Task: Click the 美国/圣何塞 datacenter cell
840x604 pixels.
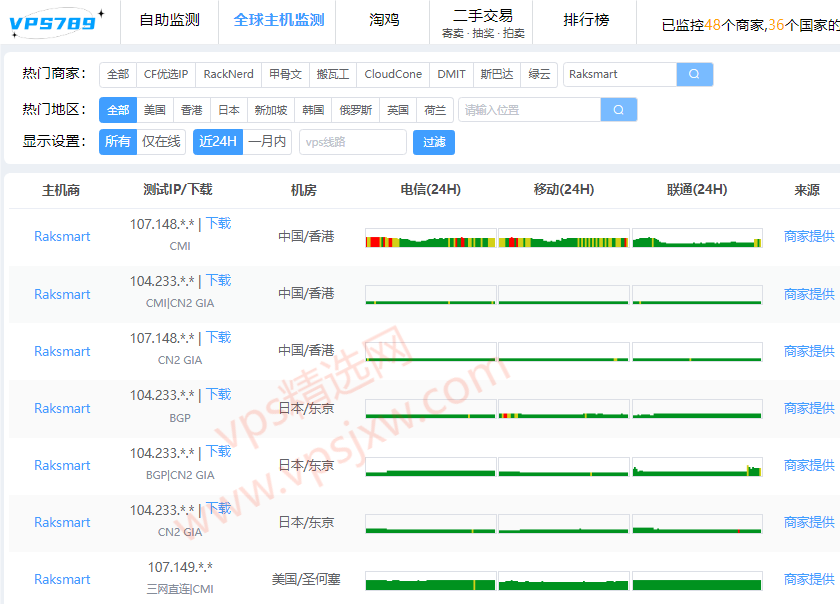Action: (x=306, y=579)
